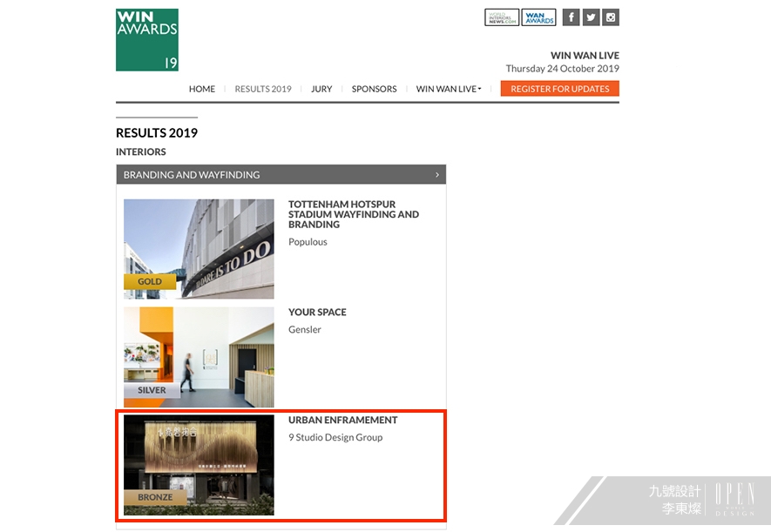Click the Populous firm name

308,242
